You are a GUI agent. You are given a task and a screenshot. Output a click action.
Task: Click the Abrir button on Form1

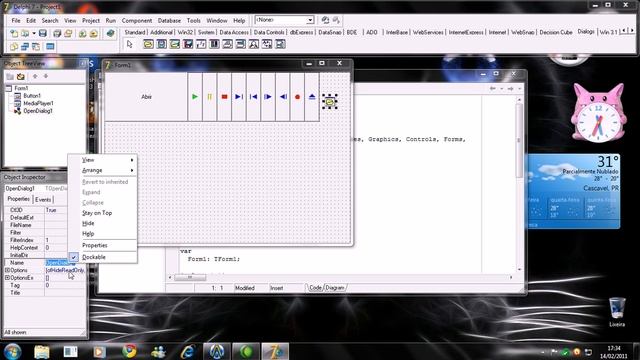[146, 97]
